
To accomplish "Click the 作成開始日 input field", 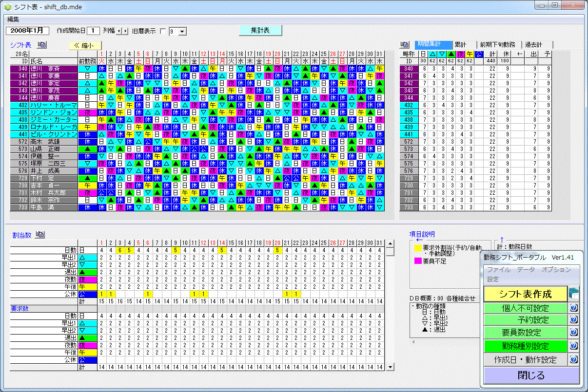I will (x=94, y=31).
